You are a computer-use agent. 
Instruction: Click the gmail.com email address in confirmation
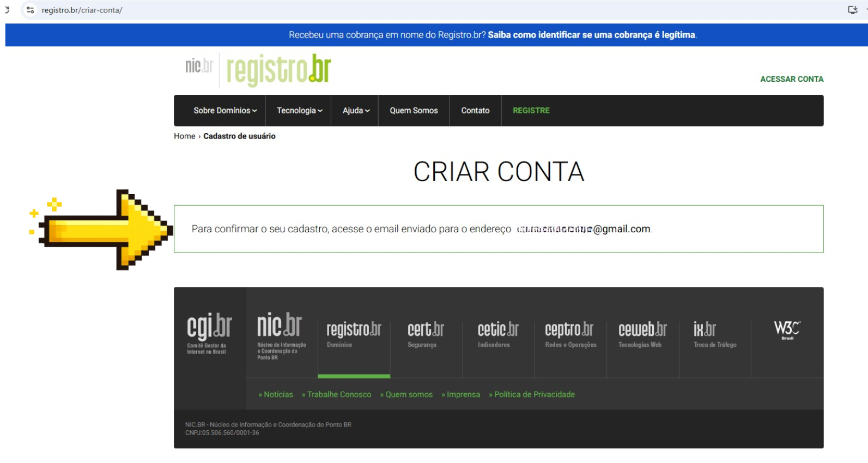coord(584,229)
